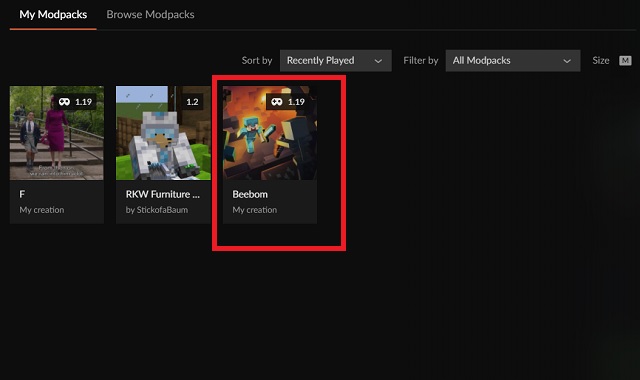Open the All Modpacks filter dropdown
640x380 pixels.
(513, 61)
